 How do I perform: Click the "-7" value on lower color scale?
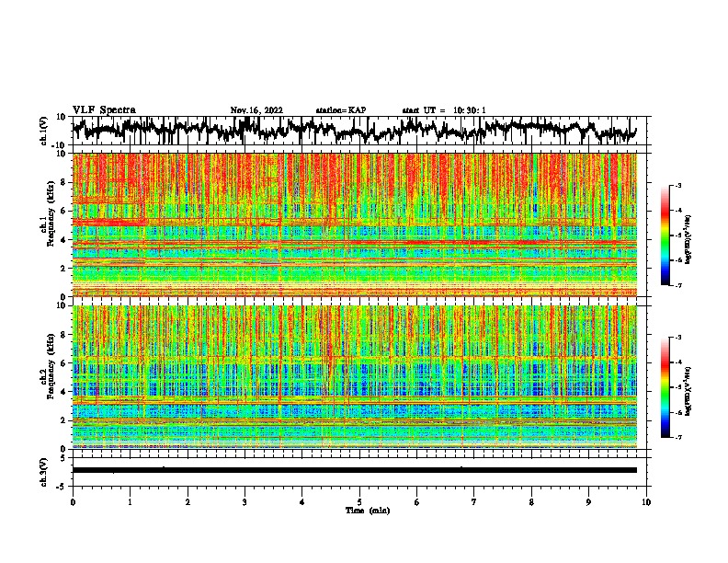point(678,437)
